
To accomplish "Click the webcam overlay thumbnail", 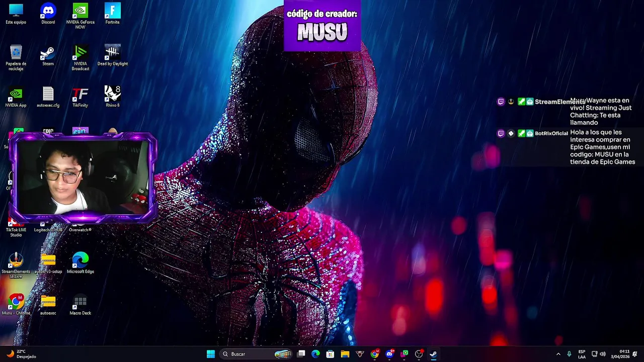I will pos(82,177).
